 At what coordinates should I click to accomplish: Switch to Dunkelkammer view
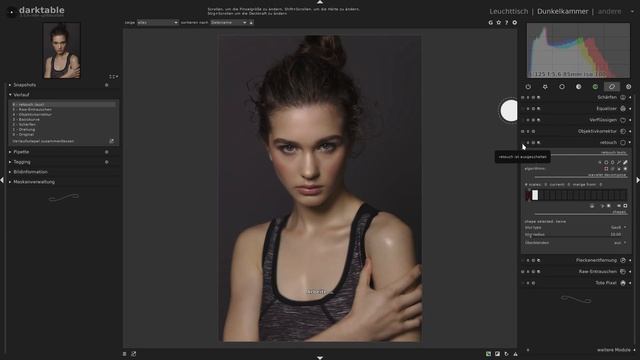pyautogui.click(x=562, y=11)
